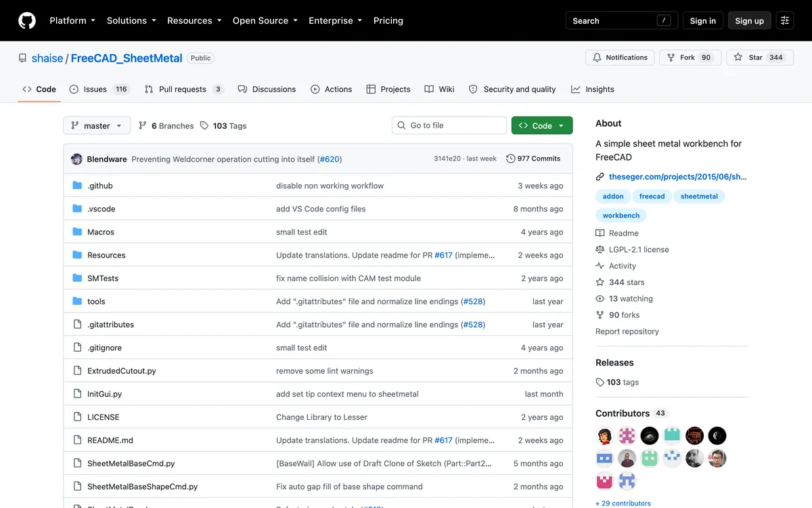Expand the master branch dropdown

click(97, 125)
